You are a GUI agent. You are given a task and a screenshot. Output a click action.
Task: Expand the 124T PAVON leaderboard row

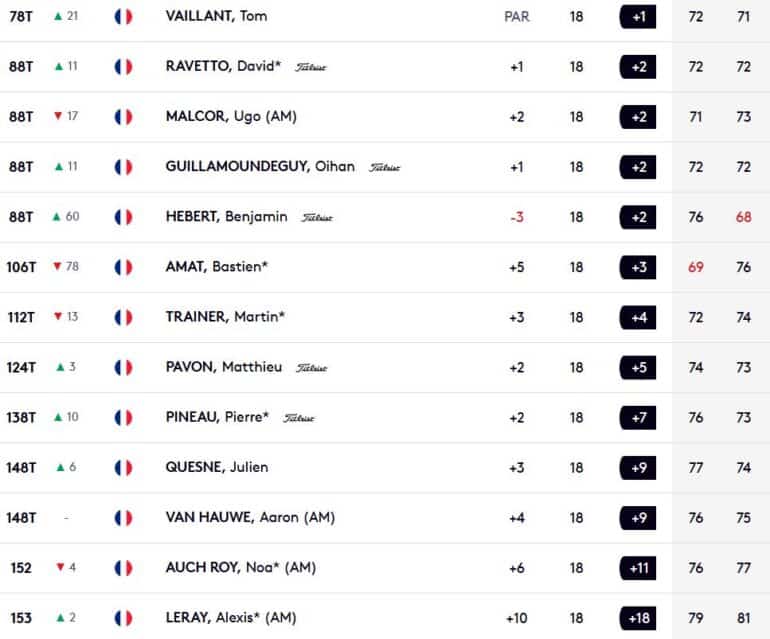pyautogui.click(x=385, y=367)
